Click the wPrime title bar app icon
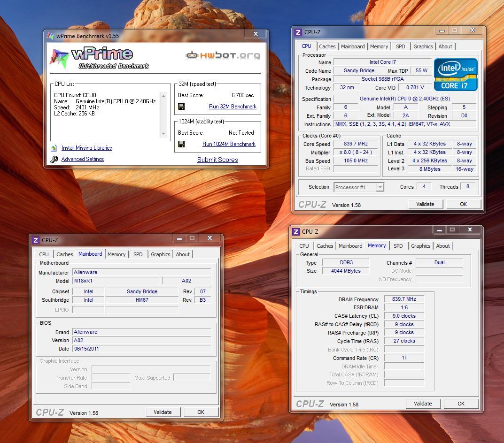Image resolution: width=504 pixels, height=443 pixels. click(50, 36)
